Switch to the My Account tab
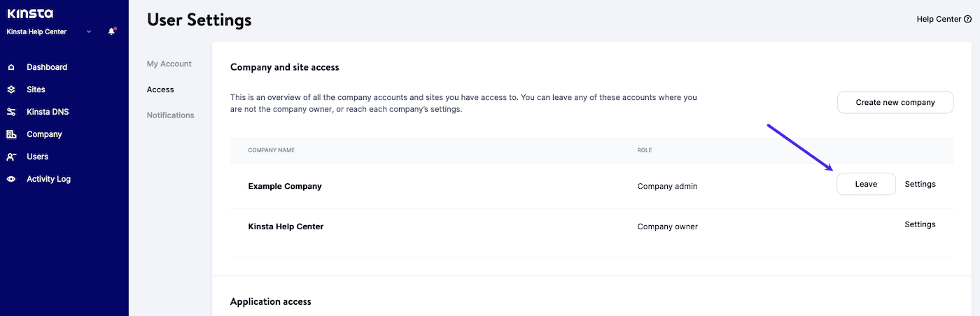This screenshot has height=316, width=980. point(169,64)
